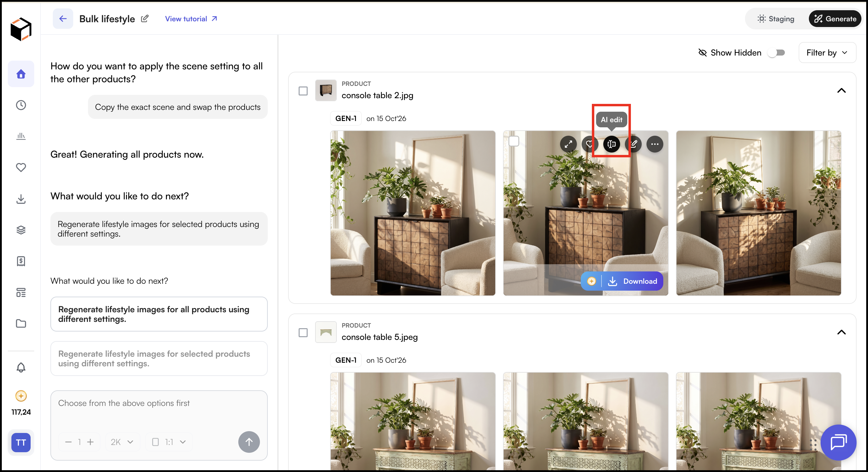The image size is (868, 472).
Task: Open the chat support bubble
Action: point(838,442)
